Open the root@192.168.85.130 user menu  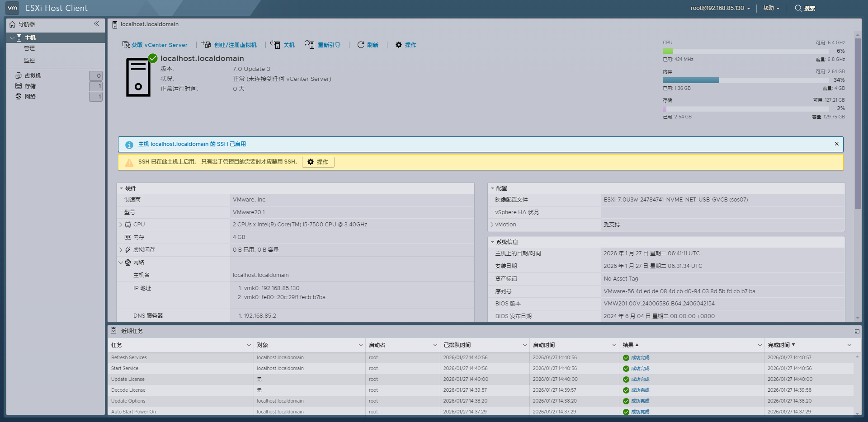coord(720,8)
